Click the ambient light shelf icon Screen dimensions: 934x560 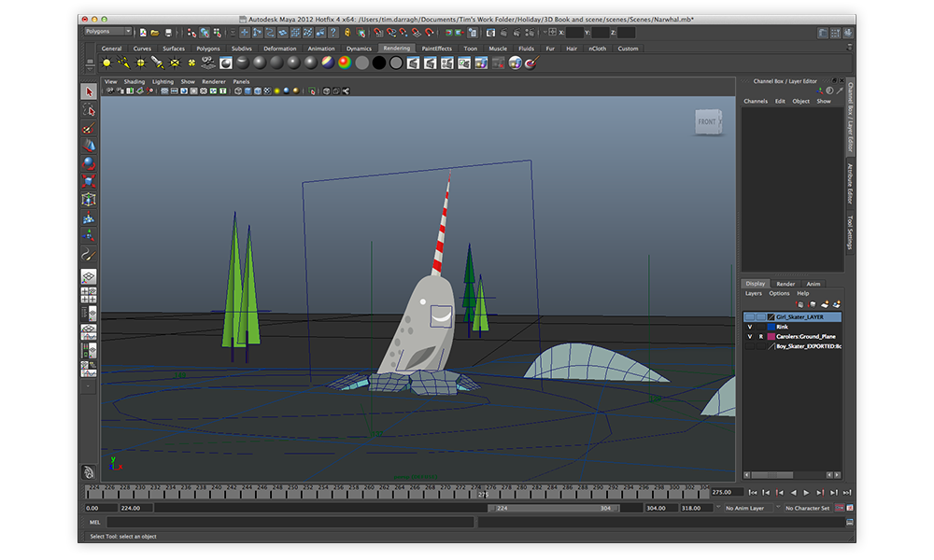106,63
